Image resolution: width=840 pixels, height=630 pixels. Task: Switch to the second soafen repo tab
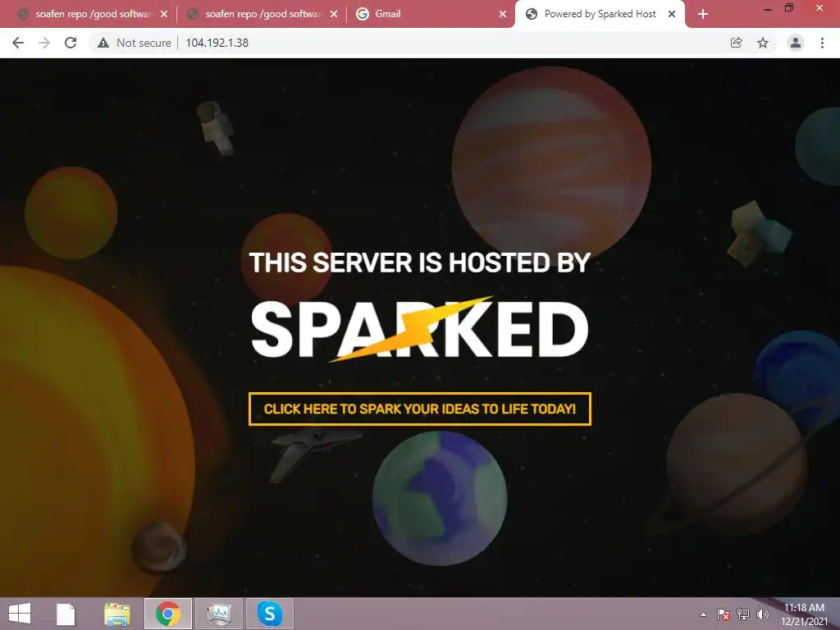coord(262,14)
